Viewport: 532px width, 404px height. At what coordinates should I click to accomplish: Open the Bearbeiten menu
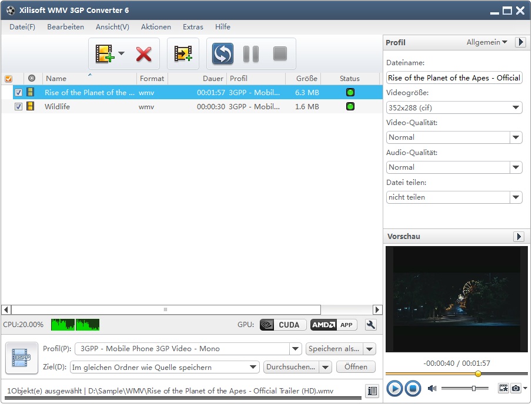coord(65,27)
